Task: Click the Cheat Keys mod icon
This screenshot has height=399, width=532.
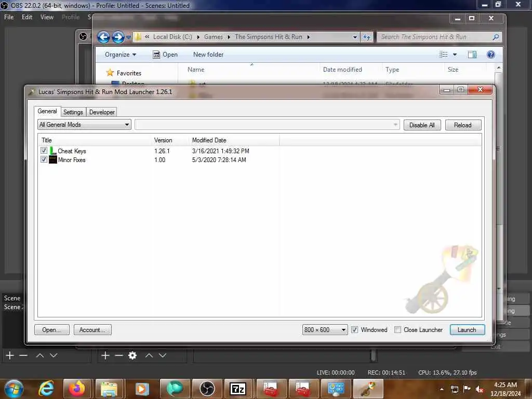Action: click(x=53, y=151)
